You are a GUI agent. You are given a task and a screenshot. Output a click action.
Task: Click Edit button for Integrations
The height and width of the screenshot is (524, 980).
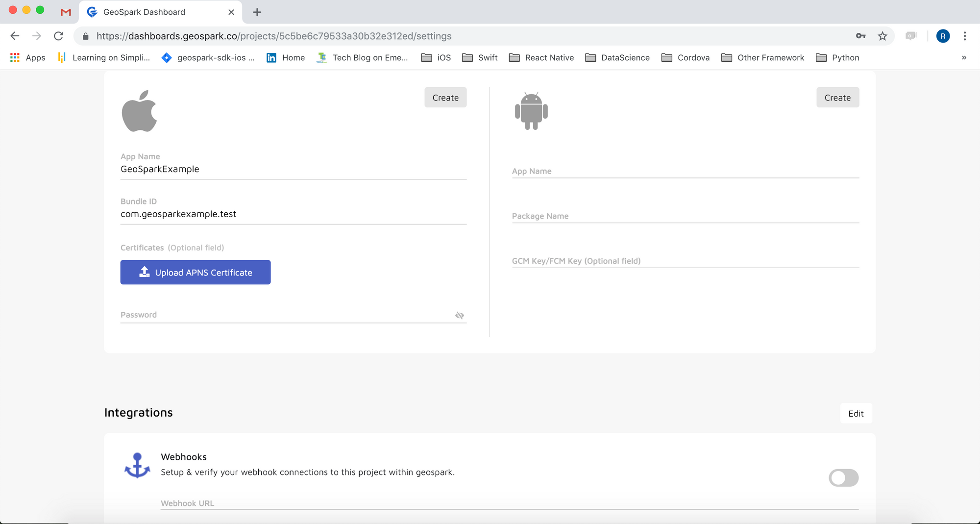click(856, 413)
